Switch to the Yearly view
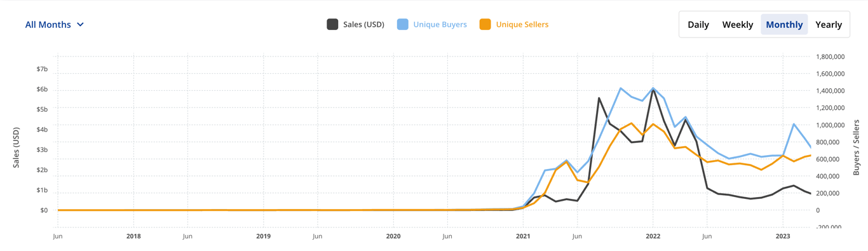 pos(829,25)
